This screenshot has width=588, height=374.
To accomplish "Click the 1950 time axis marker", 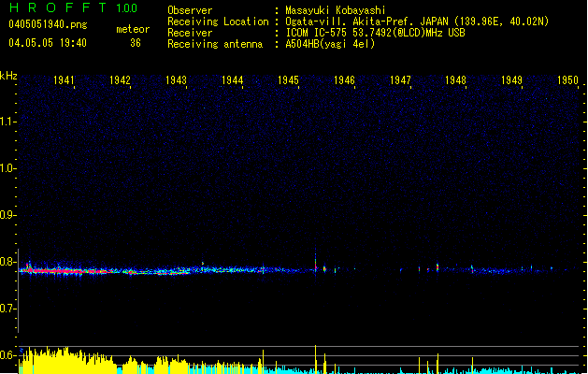I will click(x=567, y=79).
